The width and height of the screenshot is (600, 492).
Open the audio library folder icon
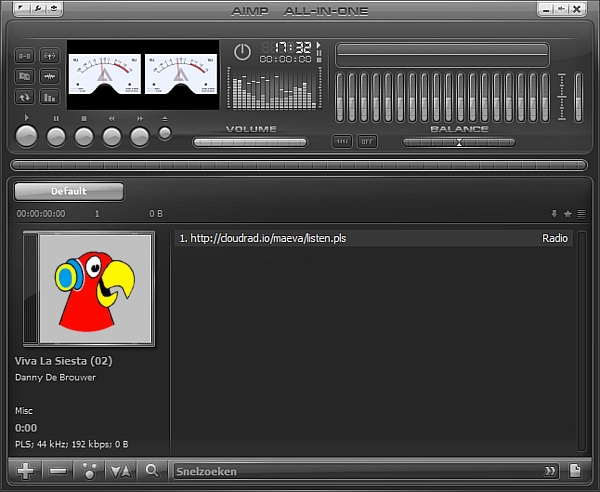(x=24, y=77)
